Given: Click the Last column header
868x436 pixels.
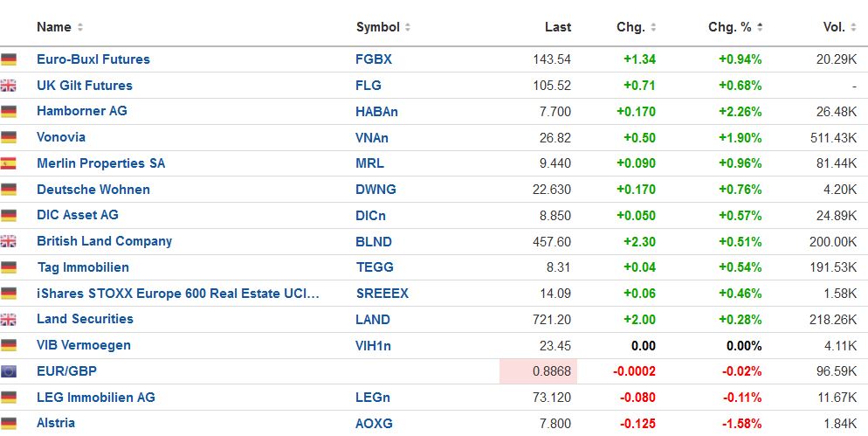Looking at the screenshot, I should click(557, 27).
